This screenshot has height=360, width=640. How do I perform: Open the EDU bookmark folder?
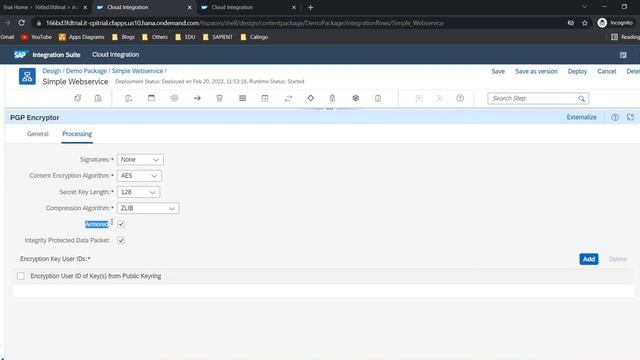pos(185,37)
